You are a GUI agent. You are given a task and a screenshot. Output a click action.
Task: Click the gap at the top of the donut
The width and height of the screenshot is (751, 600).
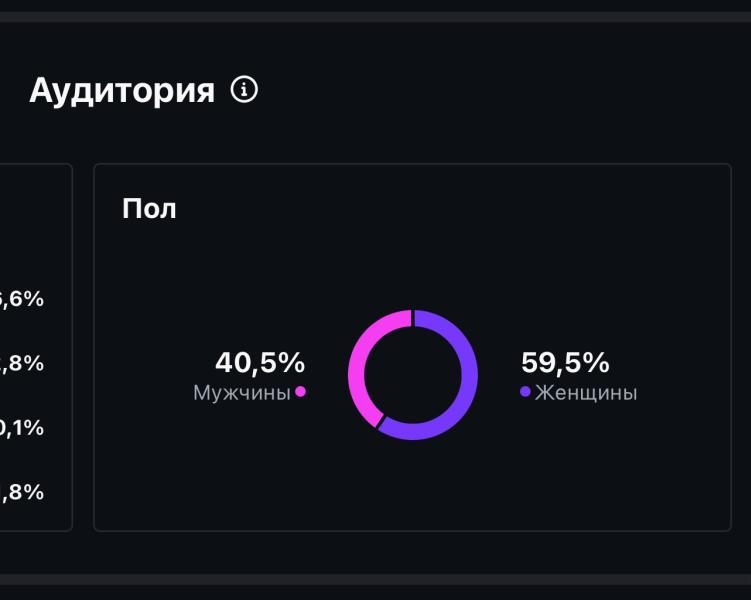pyautogui.click(x=413, y=318)
